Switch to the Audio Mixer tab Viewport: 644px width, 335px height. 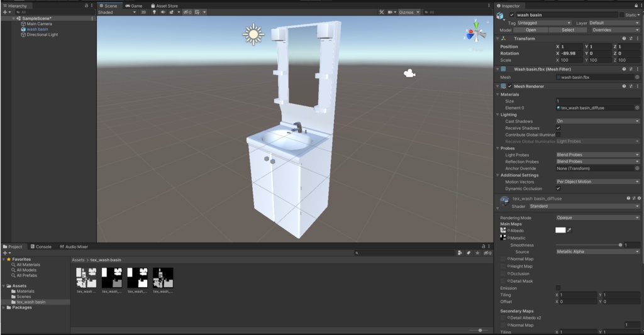[x=74, y=247]
